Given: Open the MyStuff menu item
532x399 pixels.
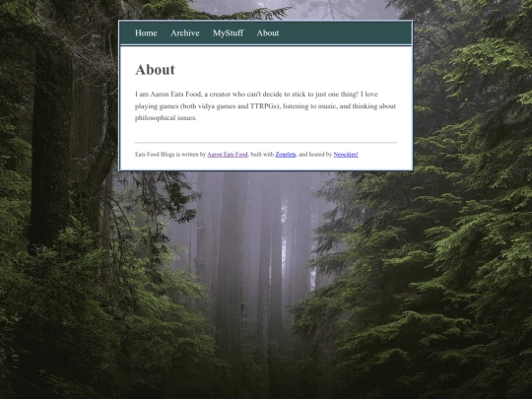Looking at the screenshot, I should click(229, 33).
